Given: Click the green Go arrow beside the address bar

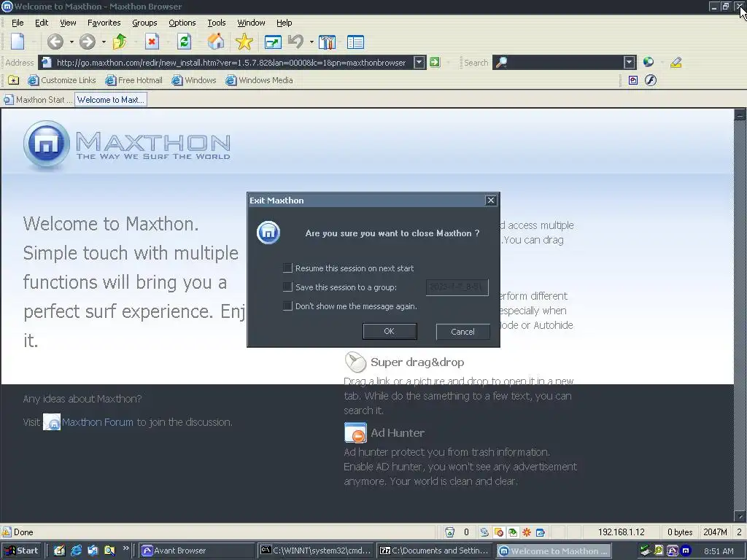Looking at the screenshot, I should pos(435,63).
